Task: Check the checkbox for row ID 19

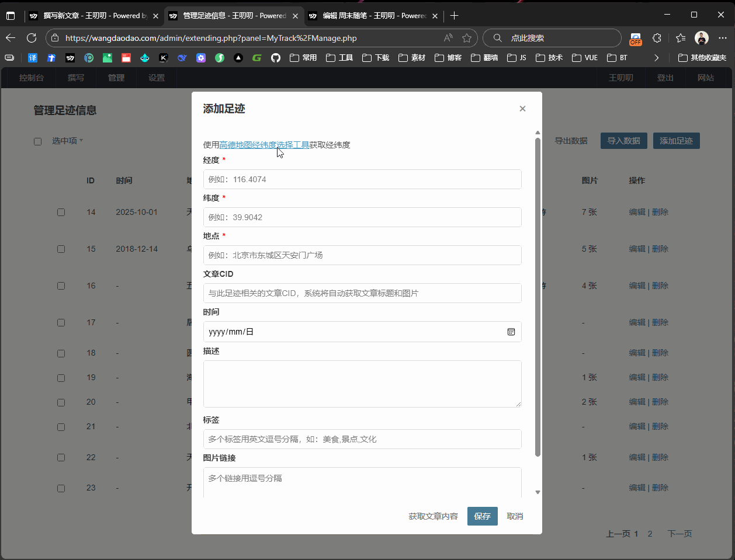Action: (x=61, y=378)
